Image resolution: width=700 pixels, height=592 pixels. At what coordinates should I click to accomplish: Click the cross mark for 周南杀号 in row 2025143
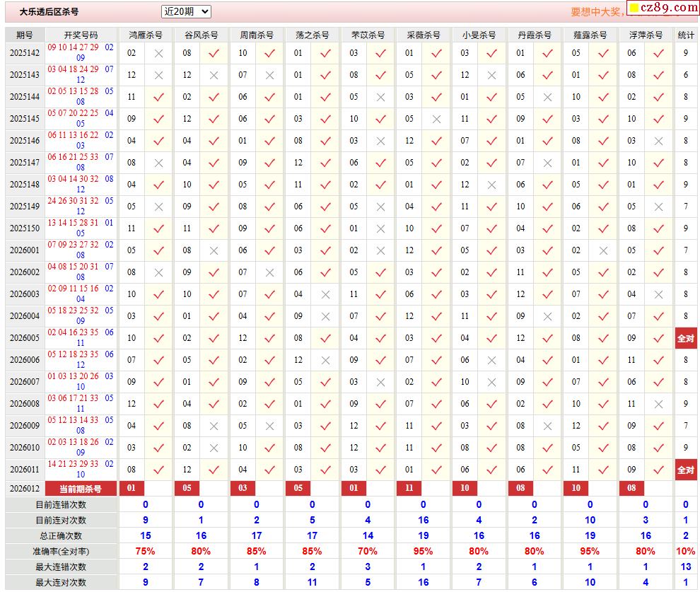coord(269,75)
